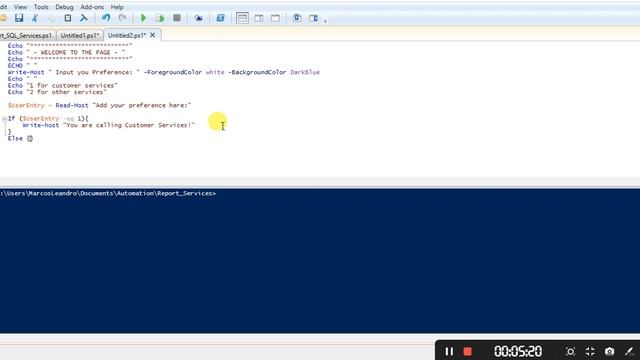Show Script Pane Right layout icon

pos(259,18)
